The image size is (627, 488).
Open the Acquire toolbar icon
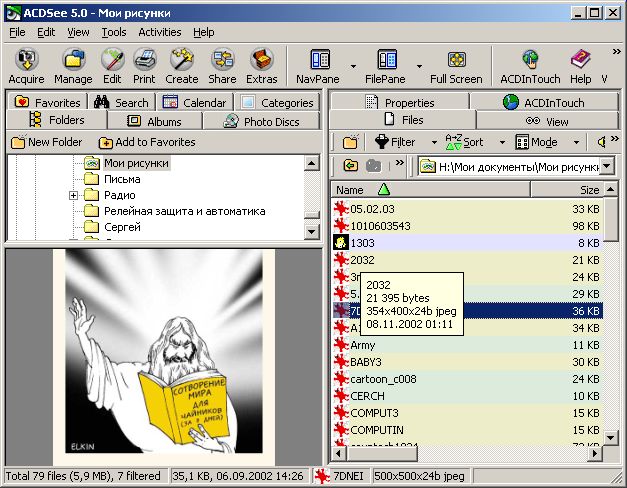tap(26, 66)
